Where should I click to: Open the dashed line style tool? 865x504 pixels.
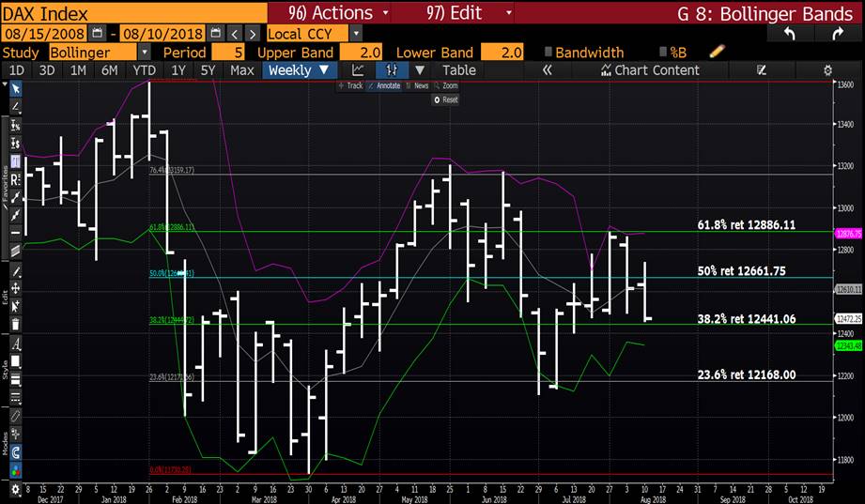[15, 398]
